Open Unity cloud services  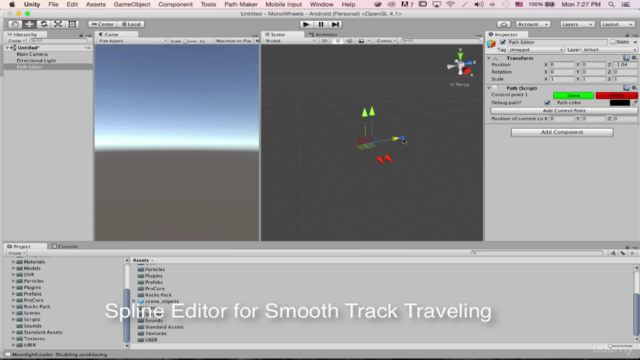504,24
